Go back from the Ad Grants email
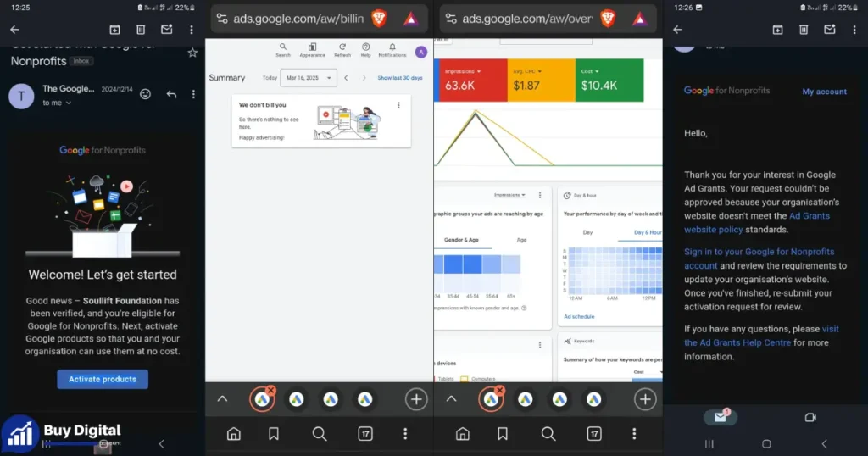Viewport: 868px width, 456px height. (677, 30)
